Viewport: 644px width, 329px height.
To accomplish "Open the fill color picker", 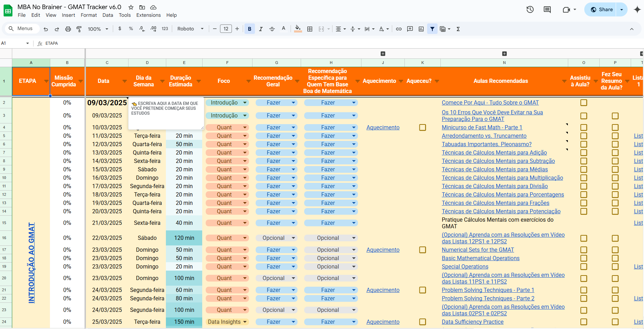I will click(x=298, y=29).
